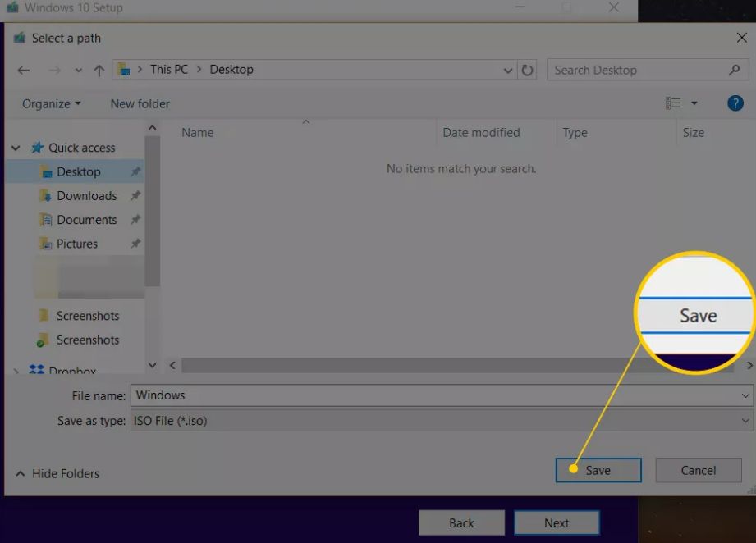Open the address bar path dropdown

(508, 71)
